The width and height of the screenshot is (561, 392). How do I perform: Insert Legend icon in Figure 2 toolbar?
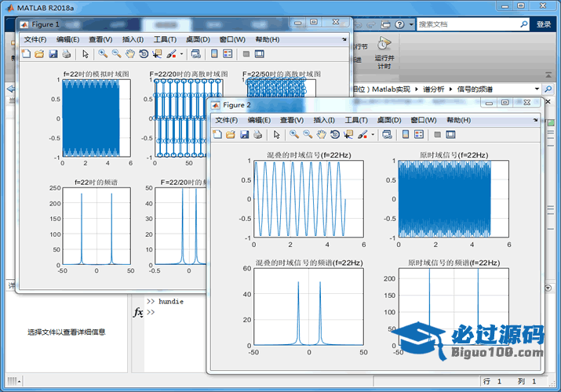[x=419, y=135]
